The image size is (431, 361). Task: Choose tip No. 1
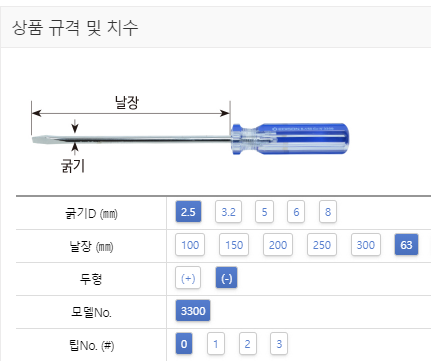click(x=216, y=344)
